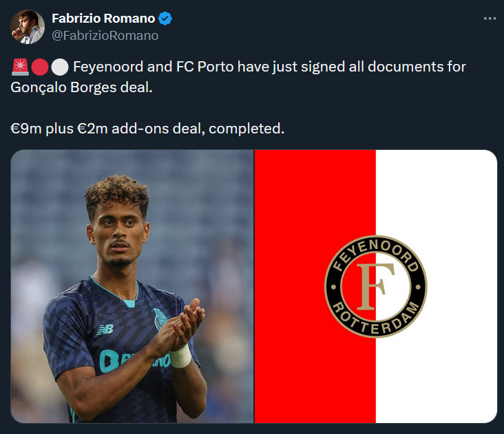Click the 'Gonçalo Borges deal.' text
The height and width of the screenshot is (434, 504).
[x=82, y=87]
